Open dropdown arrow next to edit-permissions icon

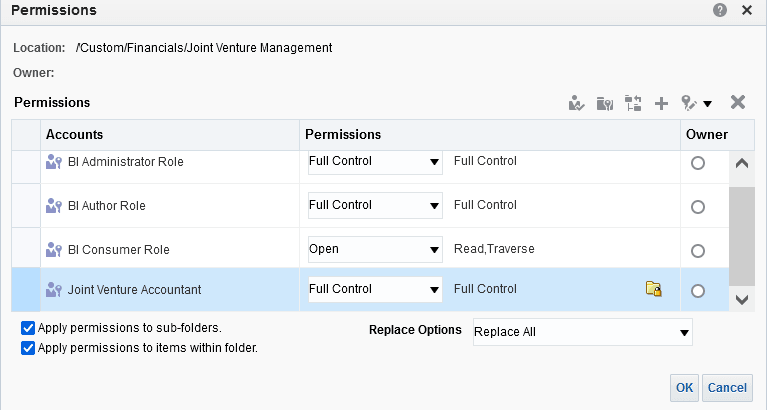pos(707,103)
